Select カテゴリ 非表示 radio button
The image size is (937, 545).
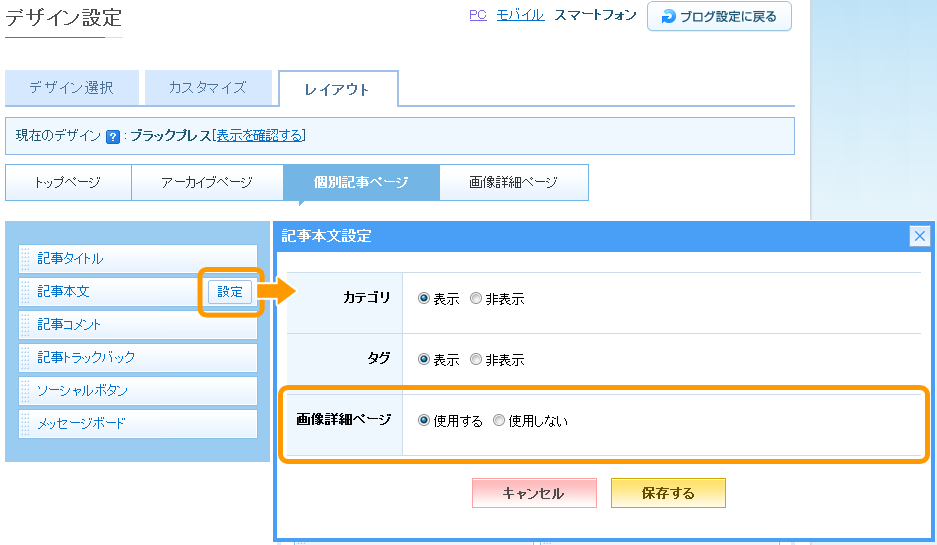pos(476,299)
